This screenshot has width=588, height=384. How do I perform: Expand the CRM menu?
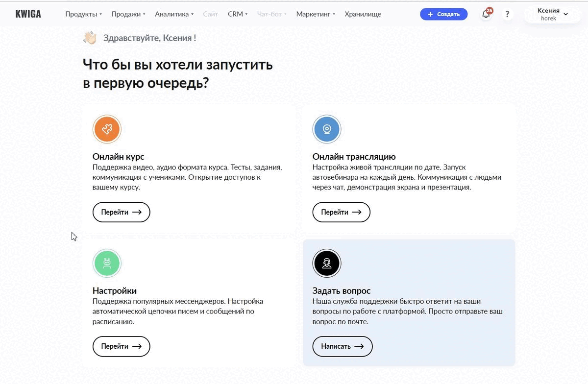point(238,14)
